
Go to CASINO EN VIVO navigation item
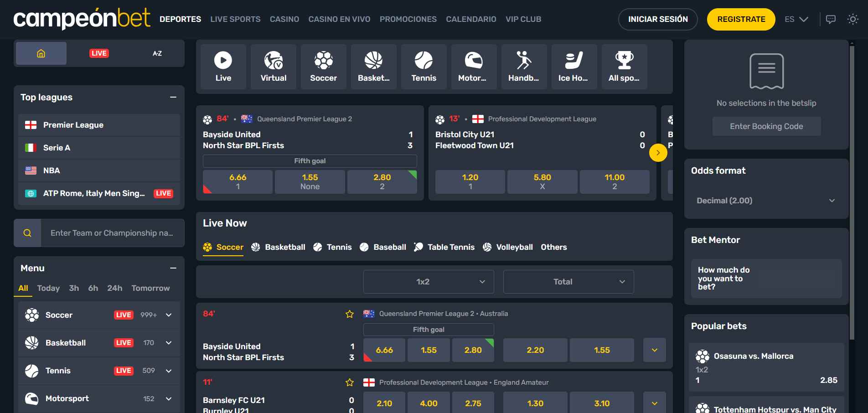point(339,19)
